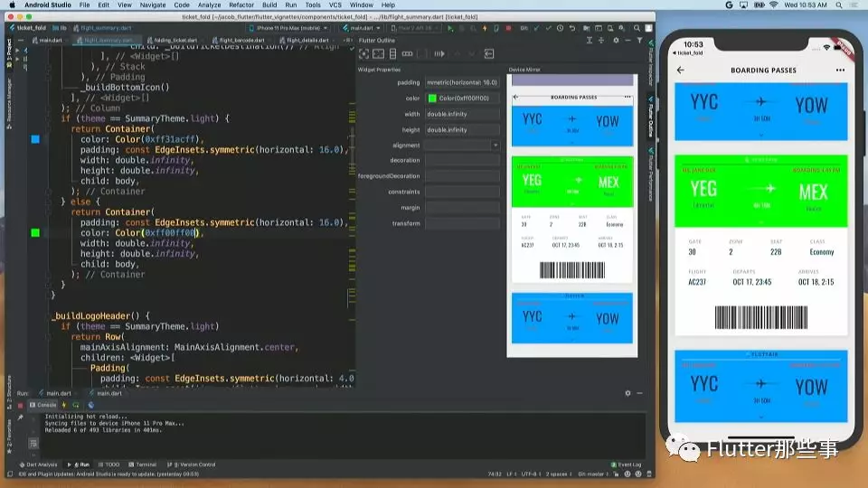
Task: Trigger Flutter Hot Reload lightning icon in toolbar
Action: [x=485, y=28]
